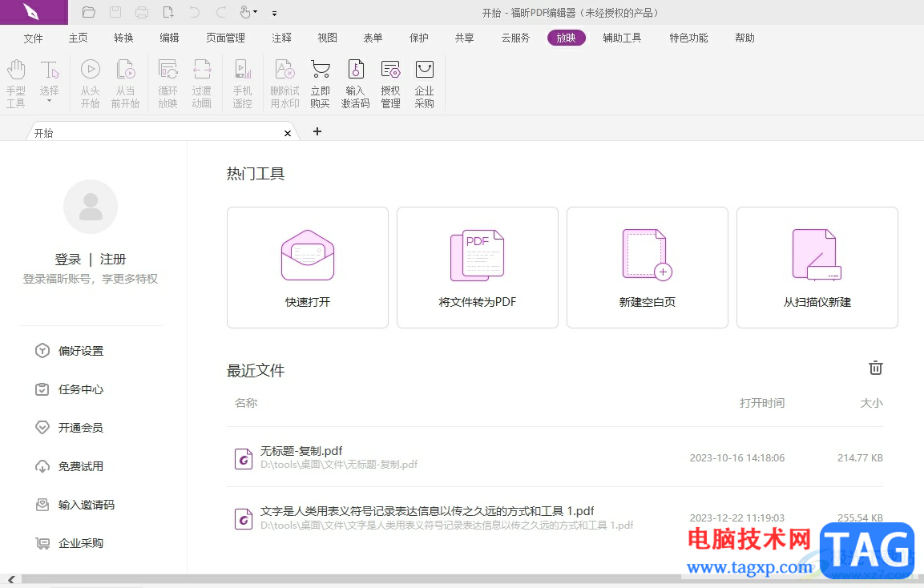
Task: Open recent file 无标题-复制.pdf
Action: point(301,451)
